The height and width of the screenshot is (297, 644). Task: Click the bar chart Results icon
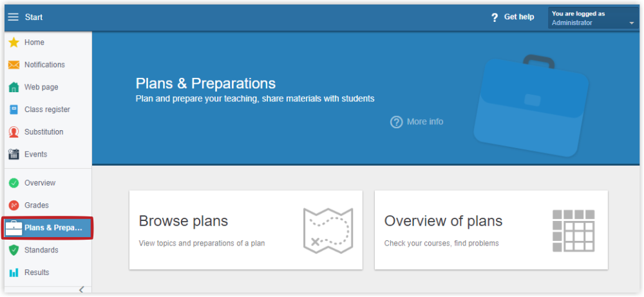click(14, 273)
